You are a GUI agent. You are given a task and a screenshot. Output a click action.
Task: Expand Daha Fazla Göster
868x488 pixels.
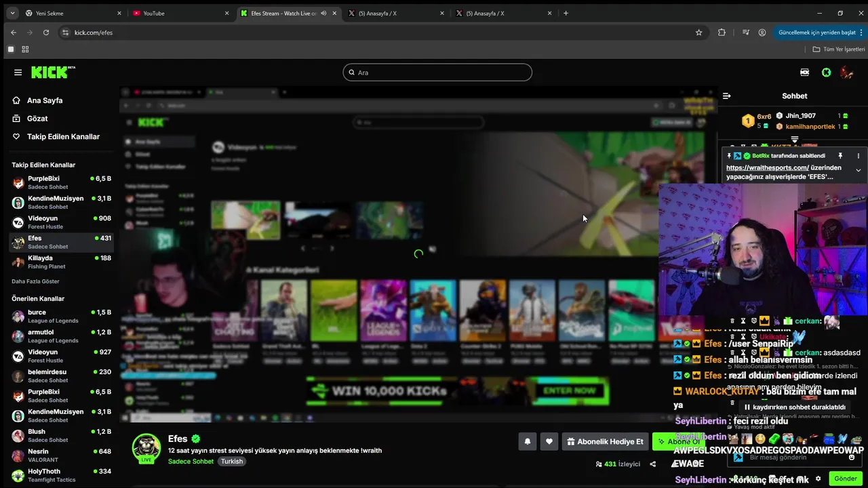35,281
